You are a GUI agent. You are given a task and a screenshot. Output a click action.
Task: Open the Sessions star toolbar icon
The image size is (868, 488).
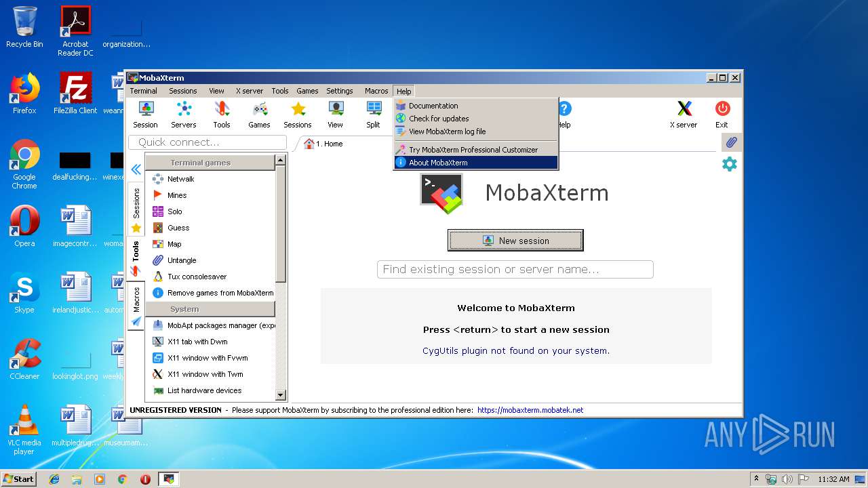298,115
